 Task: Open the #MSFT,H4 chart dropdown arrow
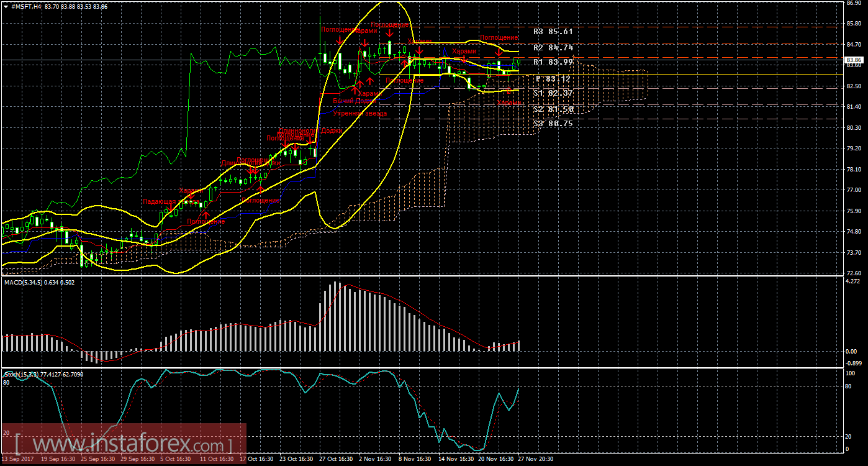click(x=5, y=6)
